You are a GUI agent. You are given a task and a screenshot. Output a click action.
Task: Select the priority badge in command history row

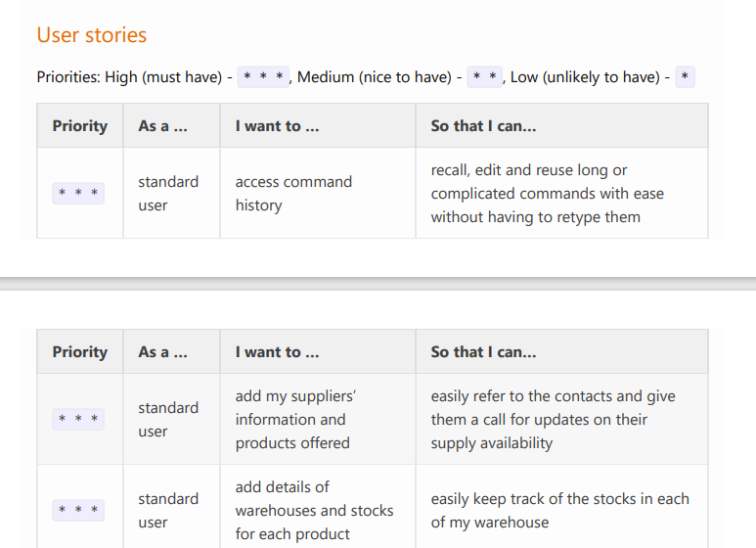tap(78, 193)
